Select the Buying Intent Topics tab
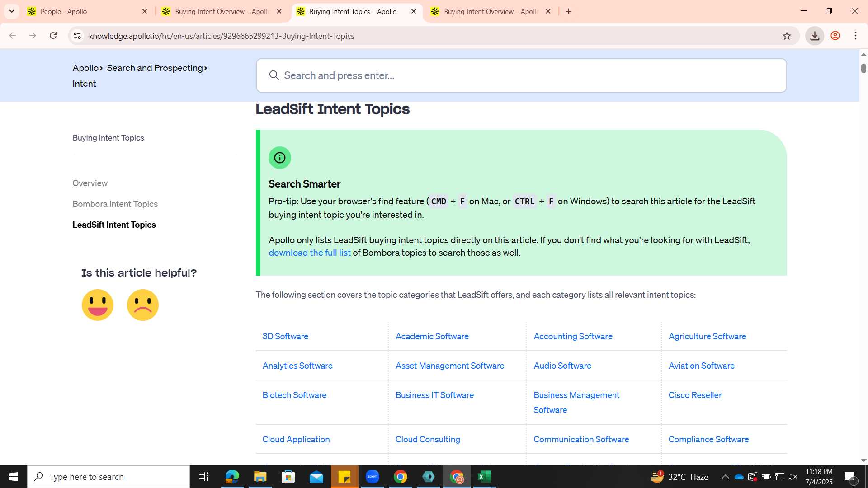Screen dimensions: 868x488 pos(356,11)
